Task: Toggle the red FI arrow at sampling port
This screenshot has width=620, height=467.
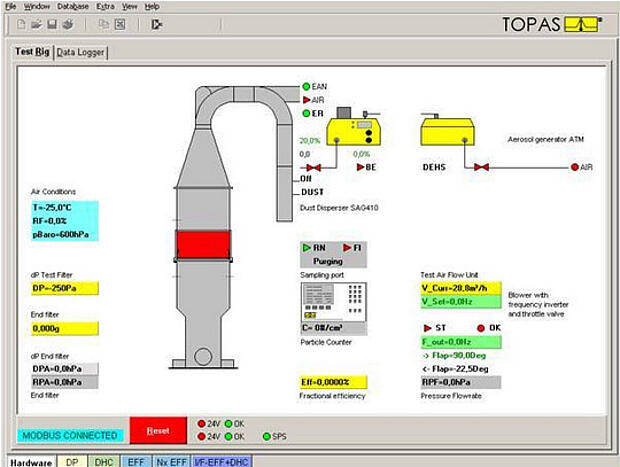Action: pyautogui.click(x=347, y=248)
